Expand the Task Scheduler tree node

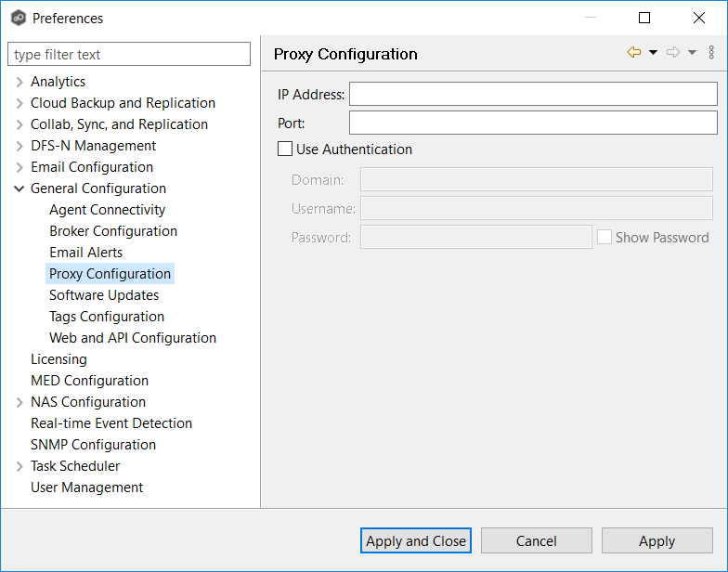[x=19, y=466]
